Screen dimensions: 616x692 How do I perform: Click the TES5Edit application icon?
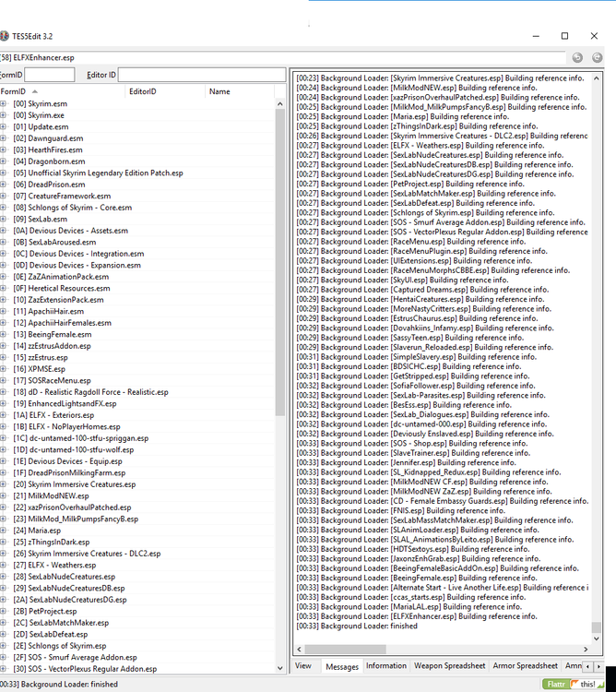point(4,36)
